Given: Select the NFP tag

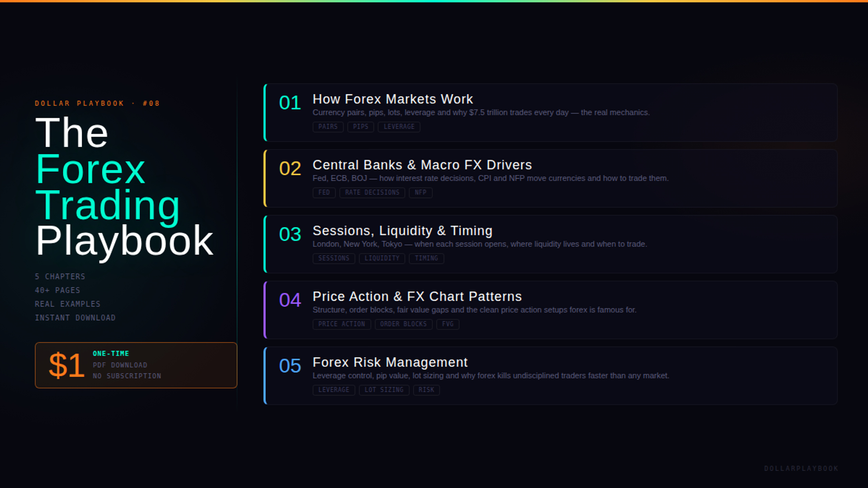Looking at the screenshot, I should [420, 192].
